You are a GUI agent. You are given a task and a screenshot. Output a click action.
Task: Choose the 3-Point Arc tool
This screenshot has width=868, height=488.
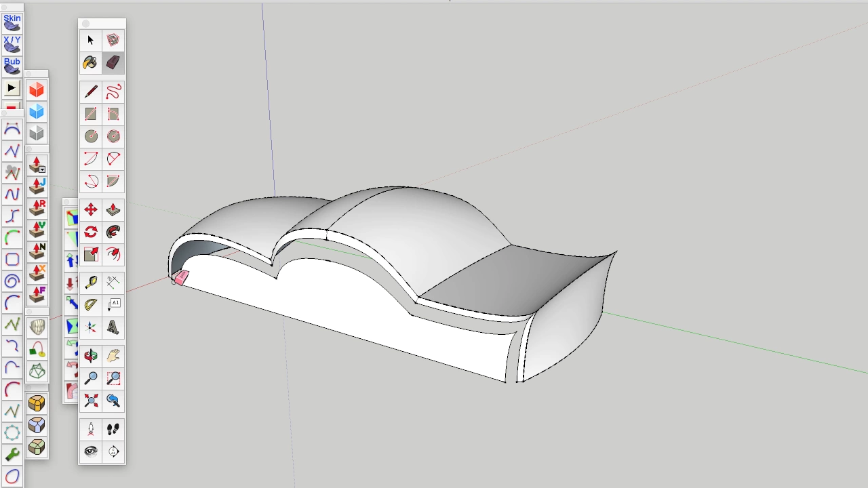[91, 181]
